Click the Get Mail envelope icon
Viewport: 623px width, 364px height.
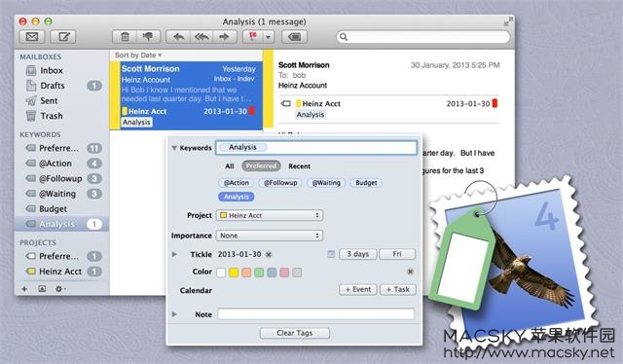[32, 37]
